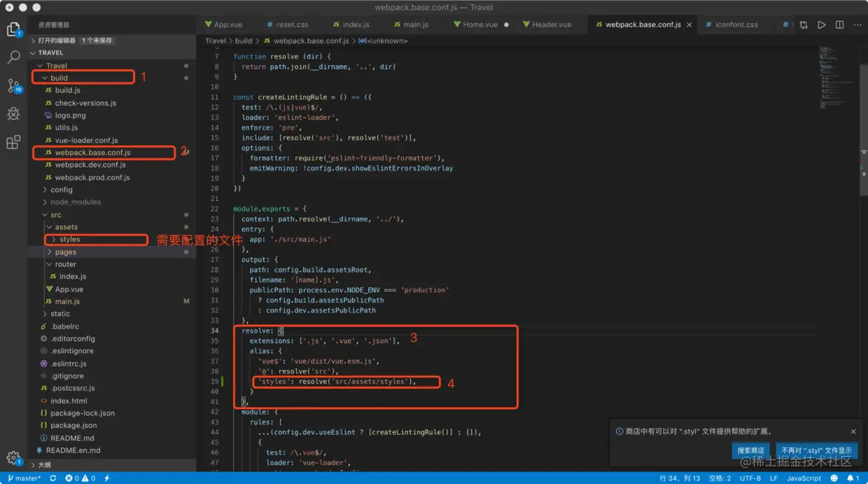Collapse the TRAVEL workspace section
868x484 pixels.
tap(50, 53)
